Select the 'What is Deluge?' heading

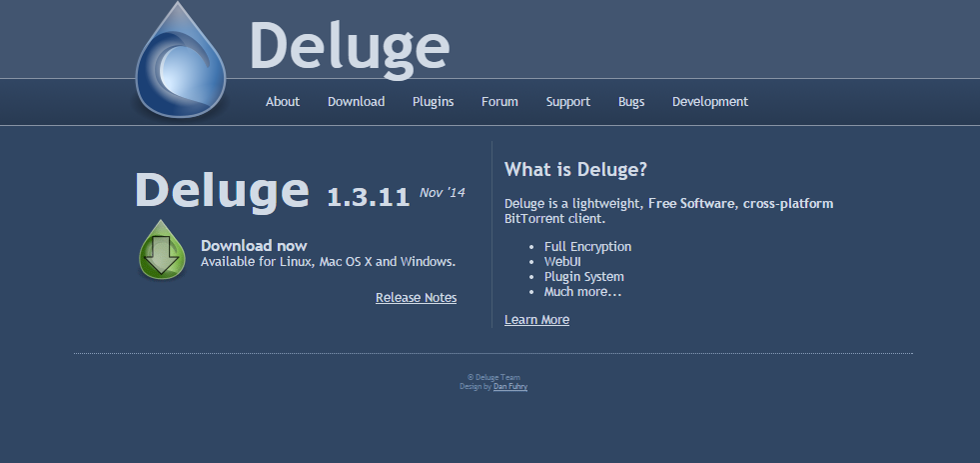[x=575, y=170]
